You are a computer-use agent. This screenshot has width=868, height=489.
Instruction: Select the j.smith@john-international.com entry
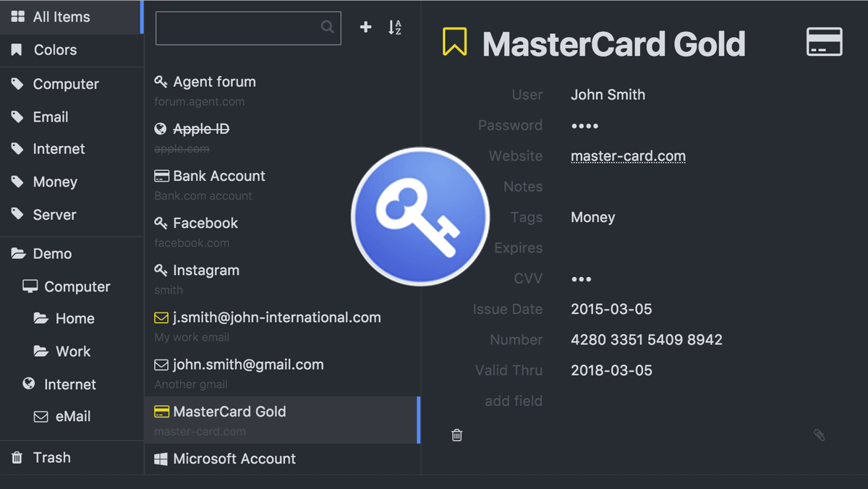(282, 326)
